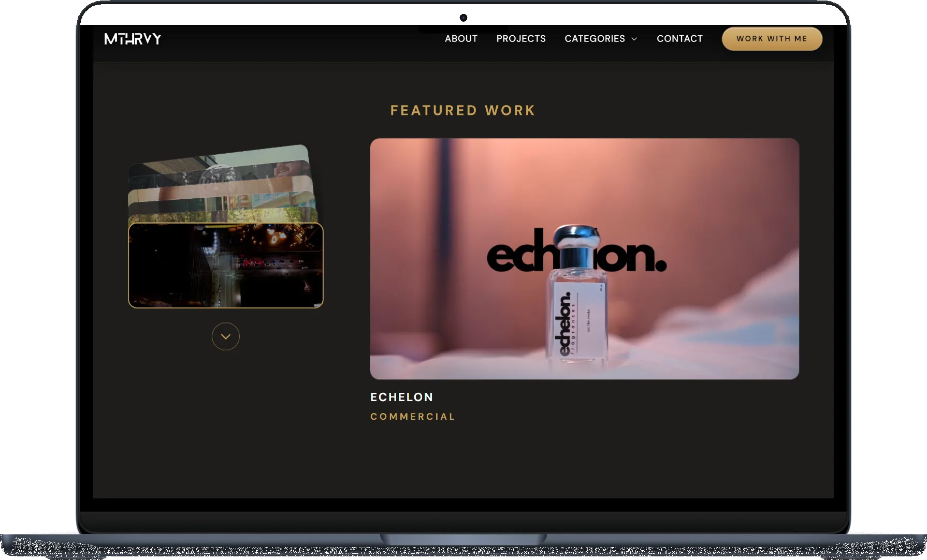
Task: Collapse the CATEGORIES menu chevron icon
Action: (x=634, y=39)
